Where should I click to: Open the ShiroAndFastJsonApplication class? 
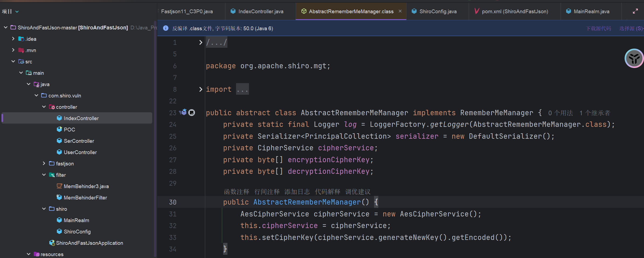coord(89,243)
